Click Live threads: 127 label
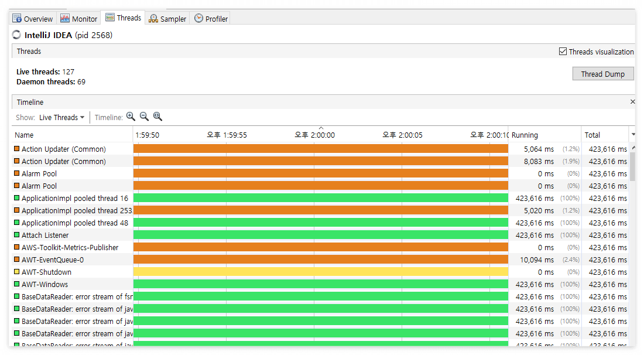Viewport: 644px width, 355px height. 45,71
